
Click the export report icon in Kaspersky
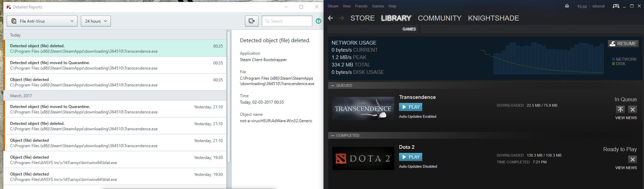point(252,21)
